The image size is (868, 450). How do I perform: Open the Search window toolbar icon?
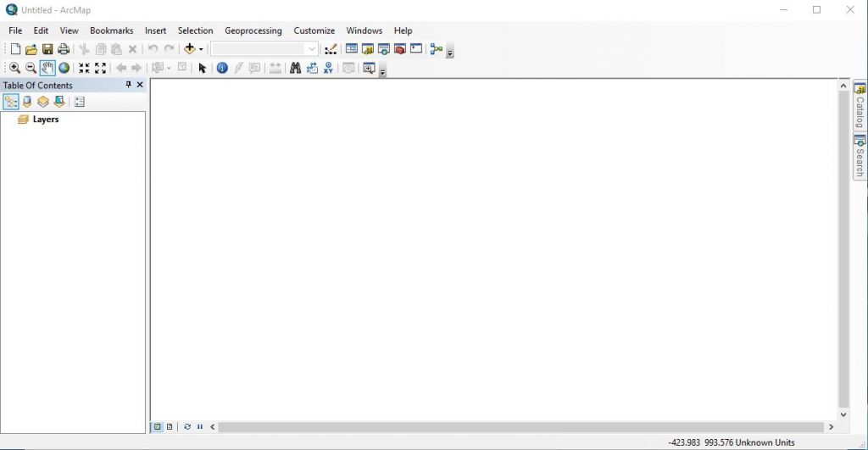click(x=384, y=48)
